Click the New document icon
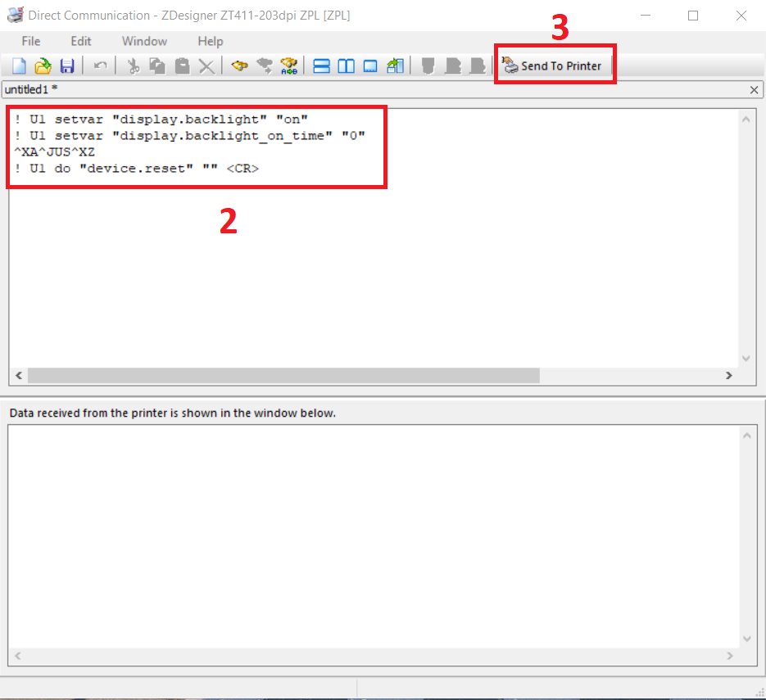 pyautogui.click(x=18, y=66)
